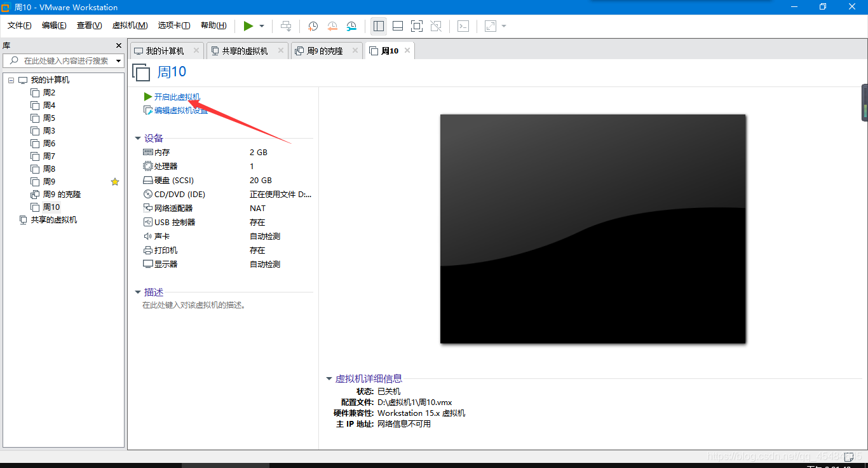Open the 查看(V) menu

[89, 25]
